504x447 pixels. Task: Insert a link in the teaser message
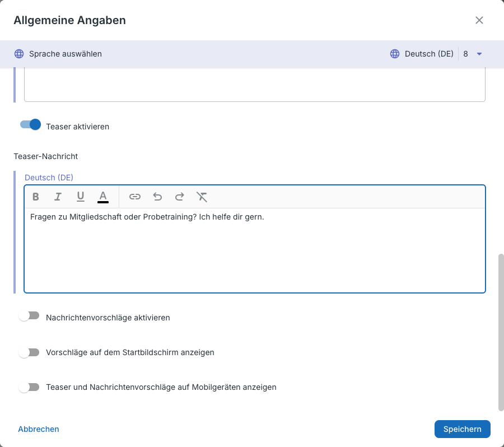pos(134,197)
